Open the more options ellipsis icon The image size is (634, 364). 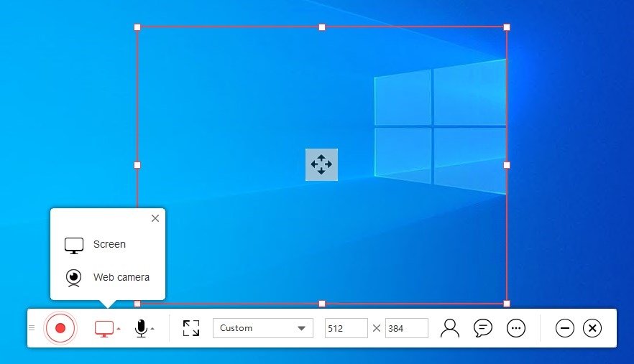(516, 328)
